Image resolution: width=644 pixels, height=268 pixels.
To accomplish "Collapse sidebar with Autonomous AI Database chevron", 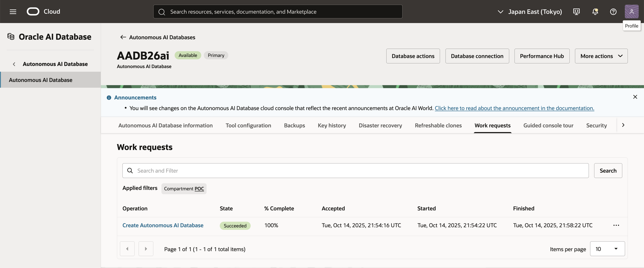I will [x=14, y=64].
